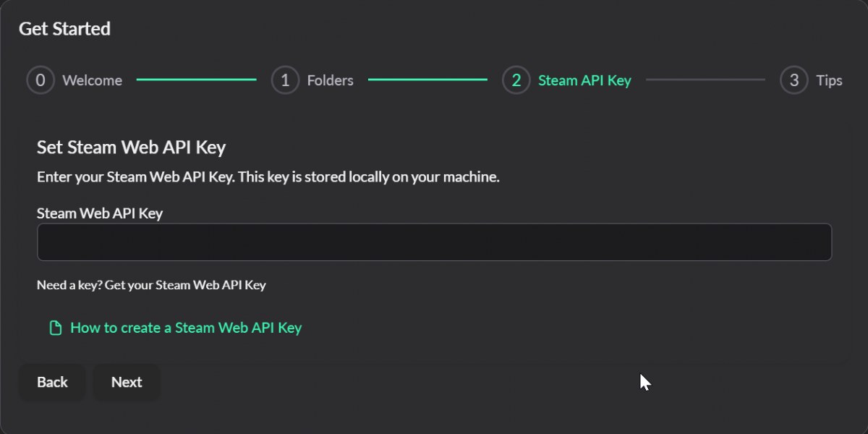Select the Steam API Key step label
This screenshot has height=434, width=868.
click(x=584, y=80)
